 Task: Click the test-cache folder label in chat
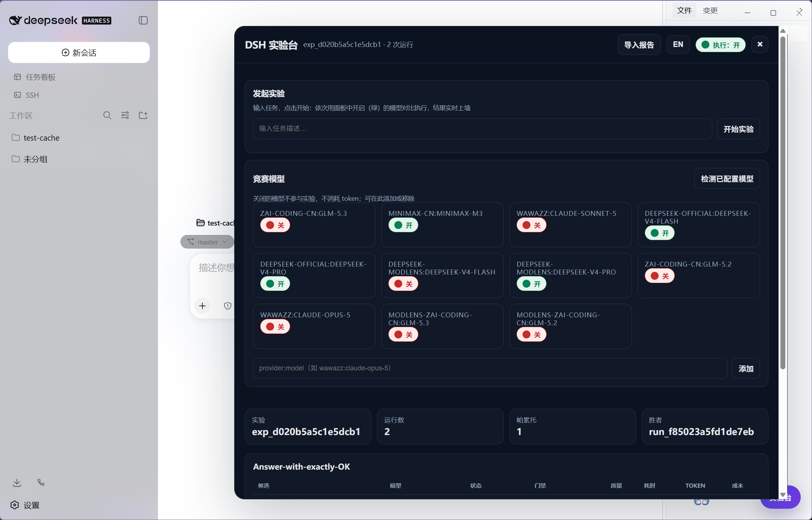tap(215, 223)
